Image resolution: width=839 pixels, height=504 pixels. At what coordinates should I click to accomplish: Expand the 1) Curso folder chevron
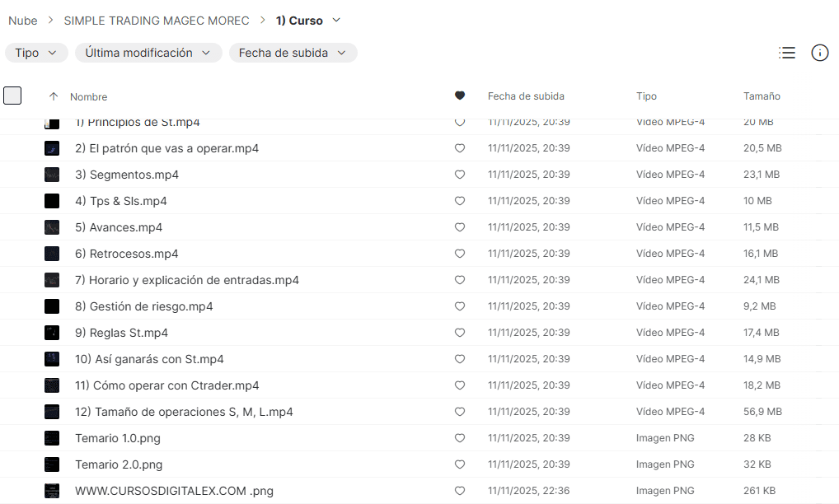point(336,21)
